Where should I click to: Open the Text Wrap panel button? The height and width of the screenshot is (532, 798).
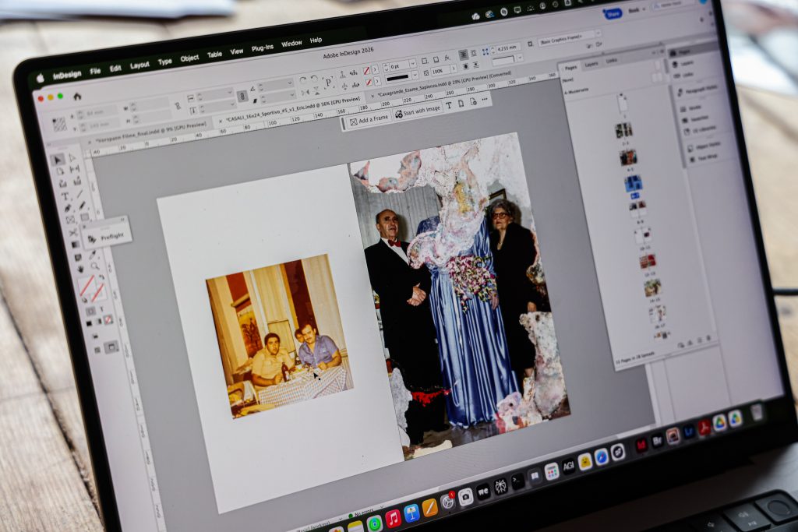click(702, 158)
